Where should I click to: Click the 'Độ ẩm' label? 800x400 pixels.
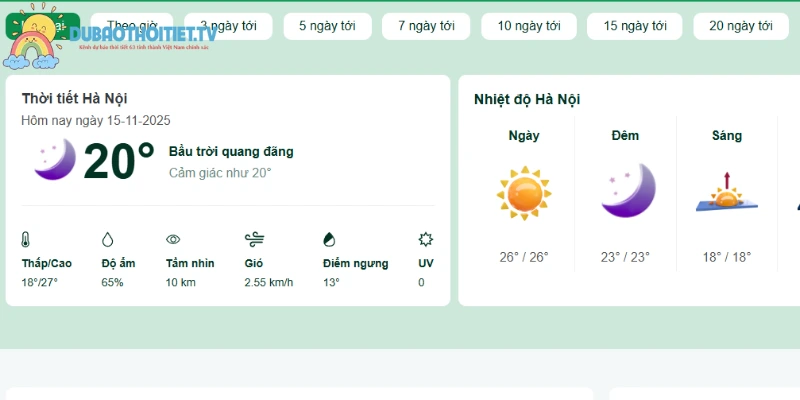pyautogui.click(x=118, y=263)
